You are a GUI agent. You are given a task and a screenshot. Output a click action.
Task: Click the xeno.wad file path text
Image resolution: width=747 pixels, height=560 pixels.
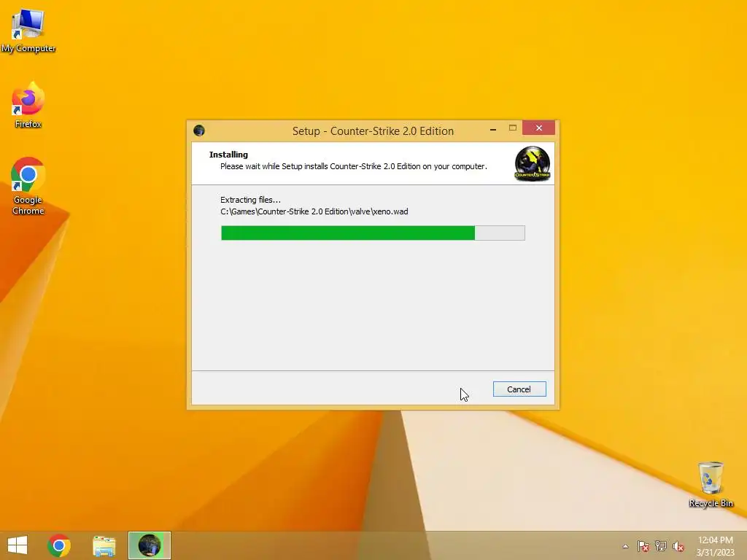(x=314, y=211)
